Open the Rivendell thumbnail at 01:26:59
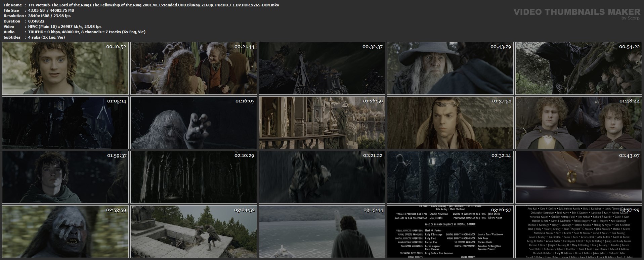 [322, 123]
